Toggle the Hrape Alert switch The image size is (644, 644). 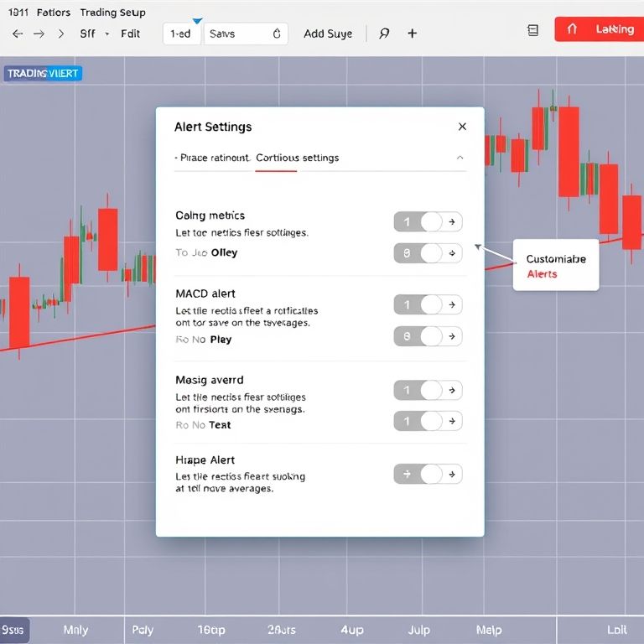pos(428,475)
